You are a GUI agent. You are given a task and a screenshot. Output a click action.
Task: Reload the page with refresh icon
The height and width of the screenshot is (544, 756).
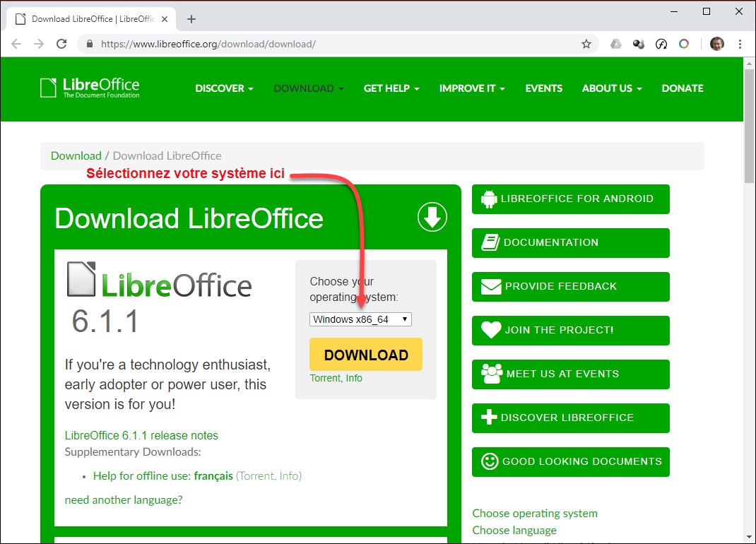click(x=61, y=44)
